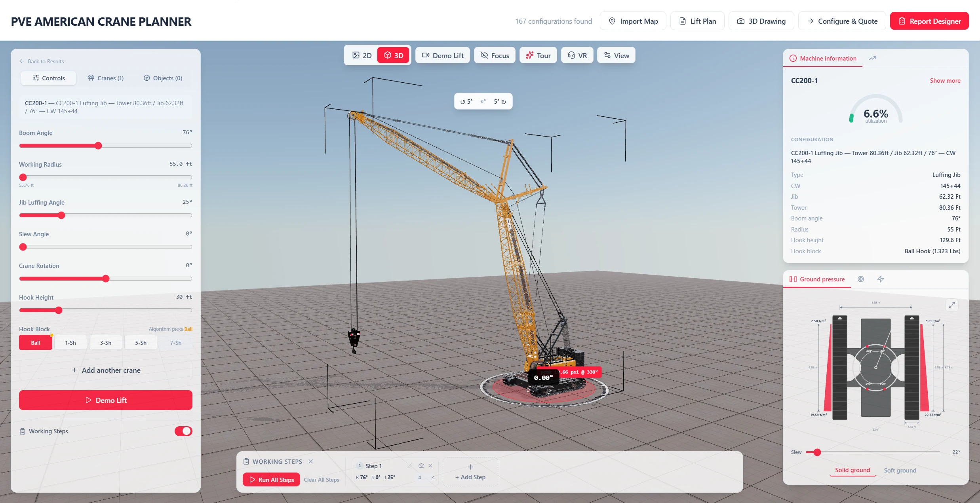Select the Ground pressure tab
Screen dimensions: 980x503
pos(817,279)
